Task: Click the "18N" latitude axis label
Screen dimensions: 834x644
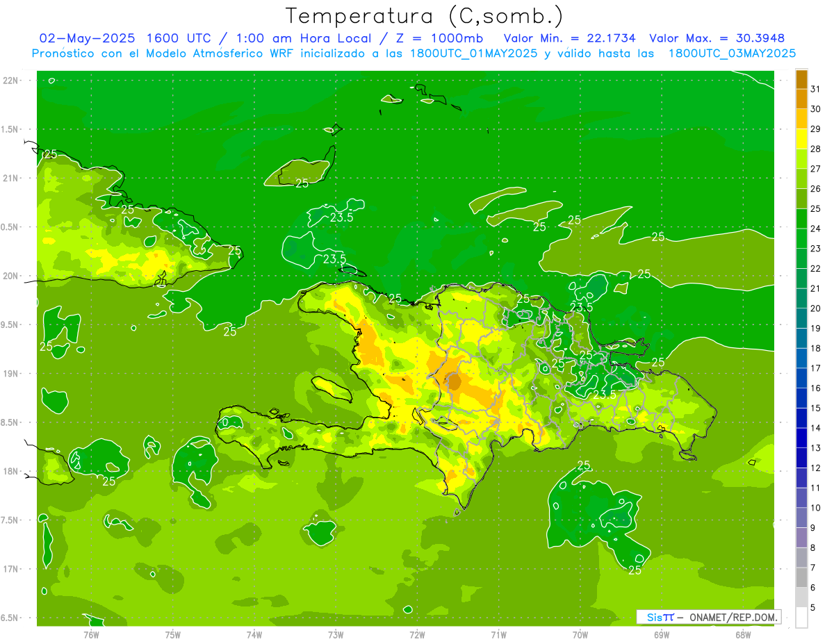Action: [12, 471]
